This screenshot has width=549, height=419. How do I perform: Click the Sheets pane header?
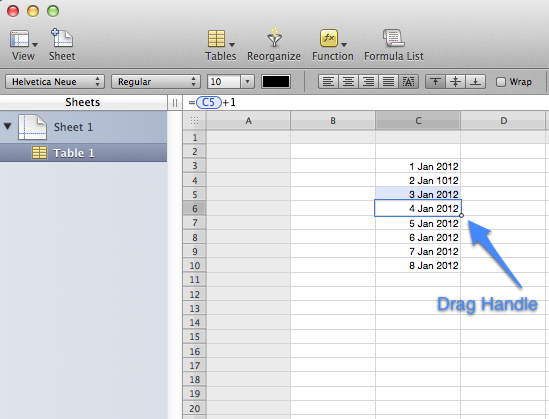(83, 103)
